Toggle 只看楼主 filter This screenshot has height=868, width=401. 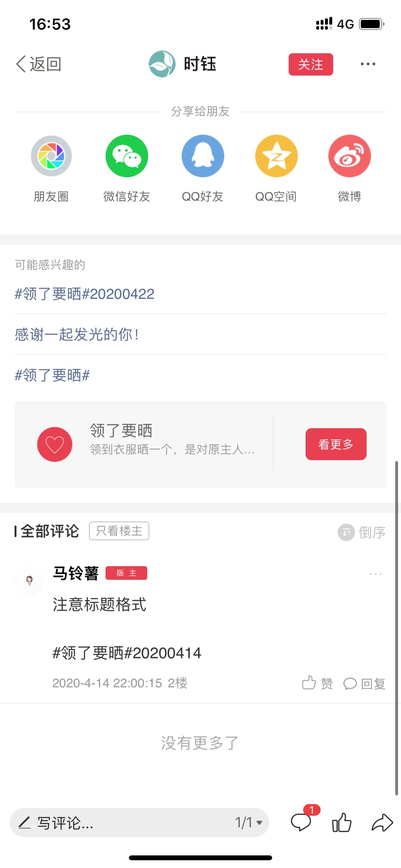(x=119, y=531)
